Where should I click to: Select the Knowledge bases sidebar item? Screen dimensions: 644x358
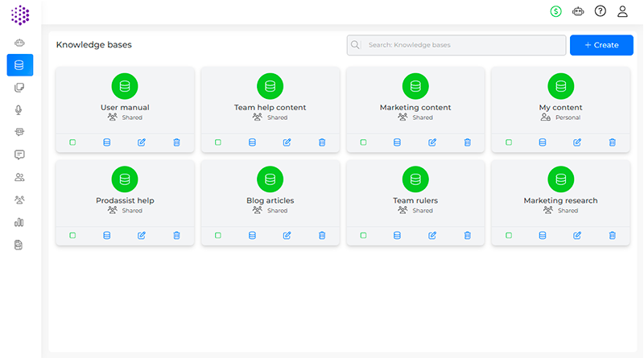pyautogui.click(x=19, y=65)
